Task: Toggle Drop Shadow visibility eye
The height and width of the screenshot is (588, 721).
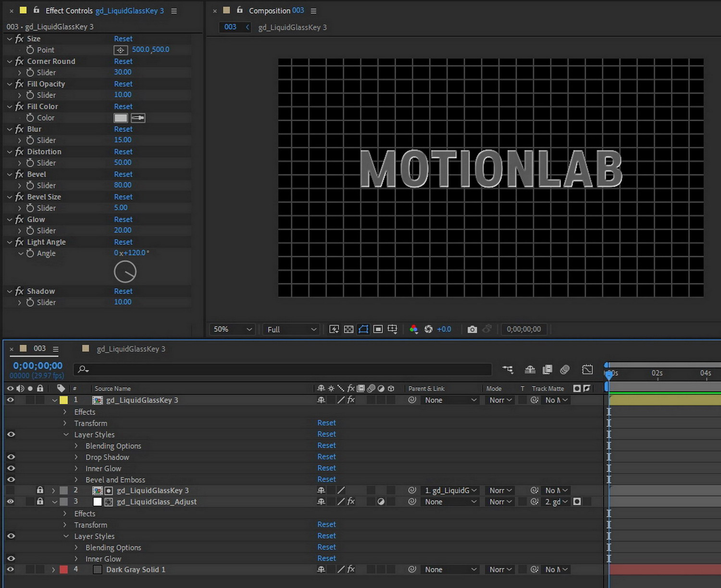Action: coord(11,457)
